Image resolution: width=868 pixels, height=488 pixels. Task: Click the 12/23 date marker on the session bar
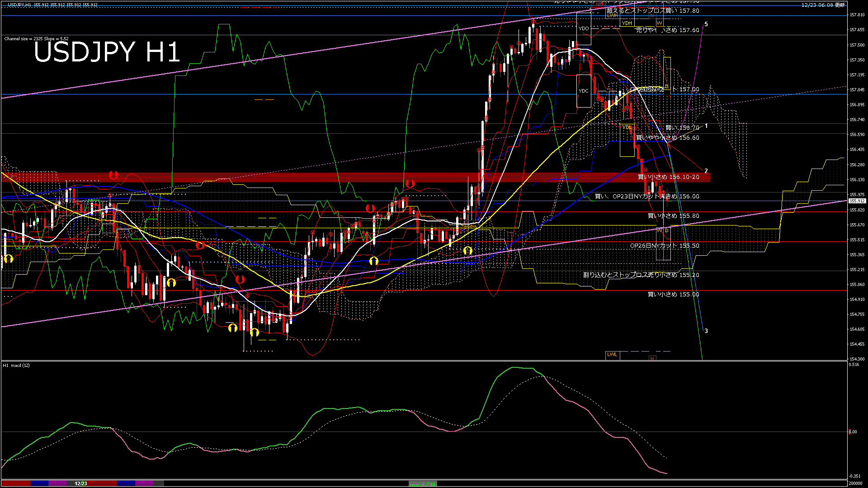(81, 483)
